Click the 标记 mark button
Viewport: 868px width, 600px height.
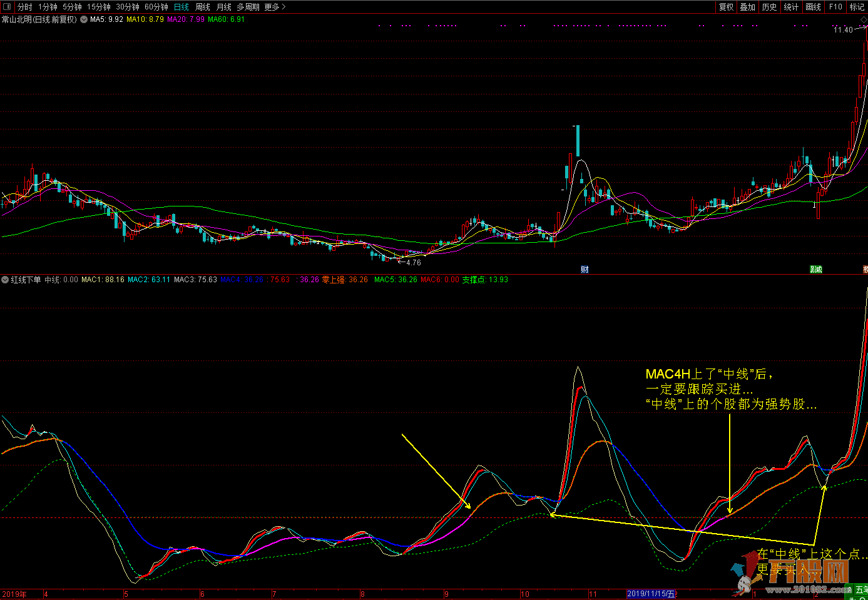857,7
